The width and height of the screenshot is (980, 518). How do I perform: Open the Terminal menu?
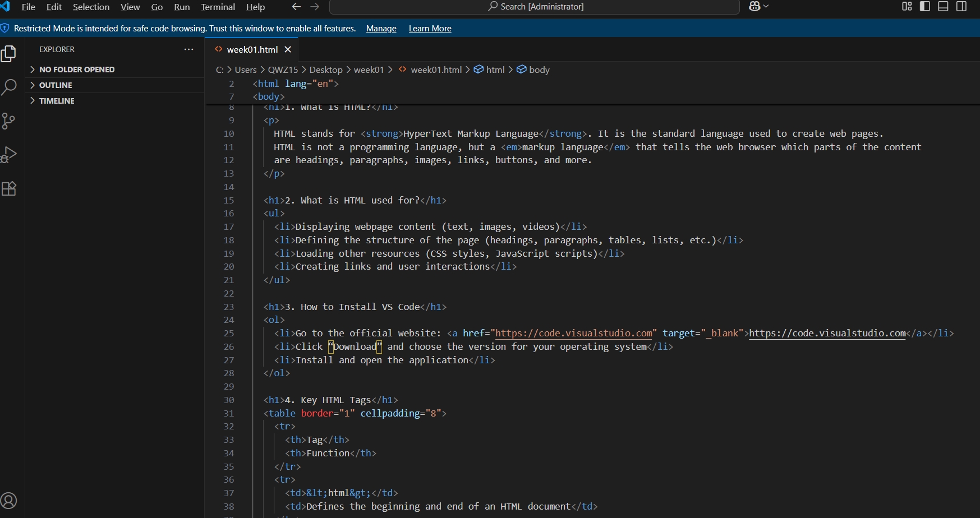point(218,7)
